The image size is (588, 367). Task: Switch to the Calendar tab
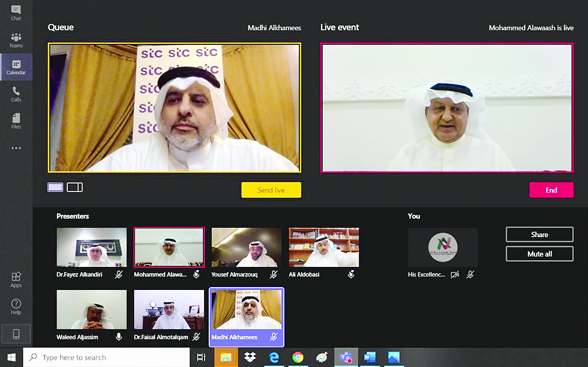16,67
